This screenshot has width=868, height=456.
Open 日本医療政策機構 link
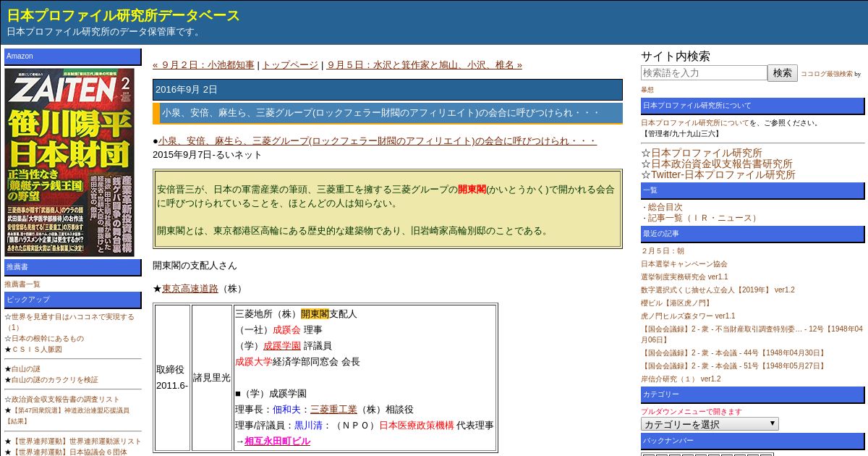417,425
